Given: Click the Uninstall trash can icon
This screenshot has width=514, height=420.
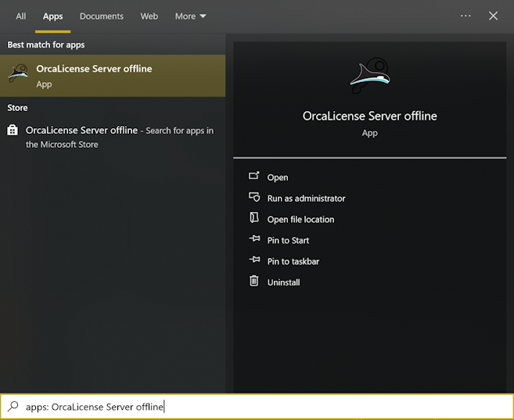Looking at the screenshot, I should (x=253, y=282).
